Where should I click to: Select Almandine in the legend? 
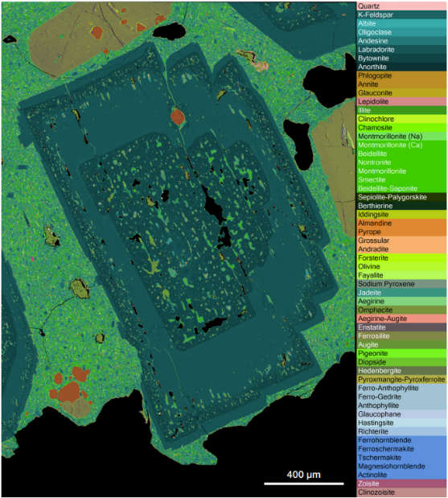[401, 223]
